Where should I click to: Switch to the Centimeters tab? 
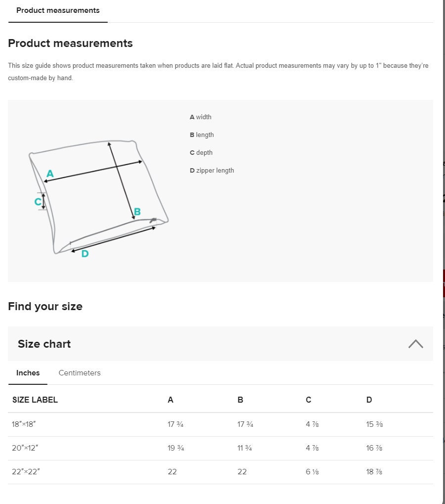[80, 373]
